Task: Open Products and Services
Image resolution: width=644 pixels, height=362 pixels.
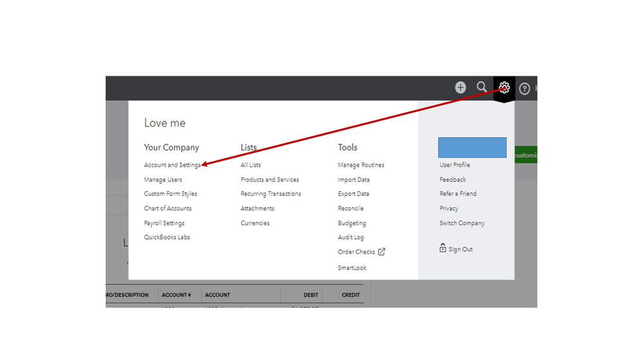Action: [270, 180]
